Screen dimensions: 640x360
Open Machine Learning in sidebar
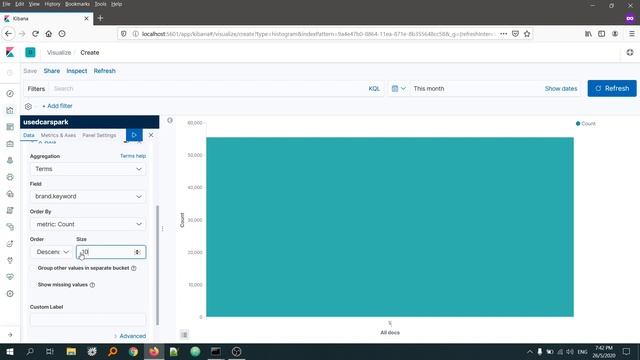(10, 177)
